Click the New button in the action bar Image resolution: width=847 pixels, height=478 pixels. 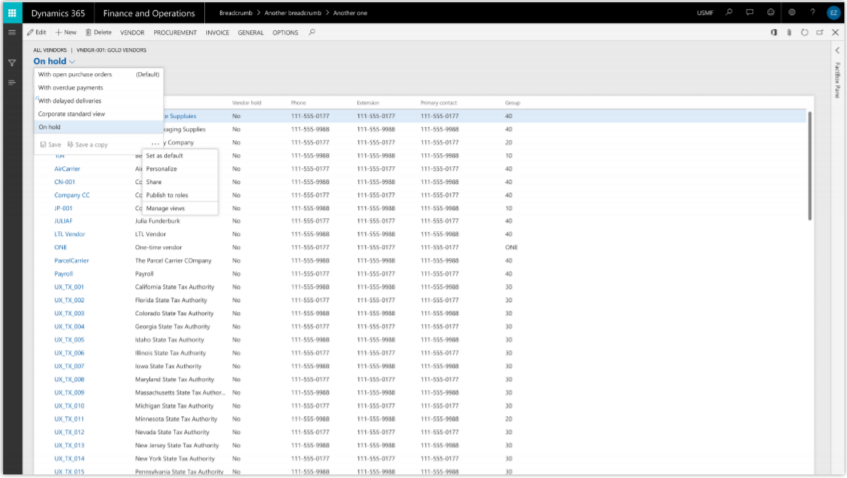coord(65,33)
